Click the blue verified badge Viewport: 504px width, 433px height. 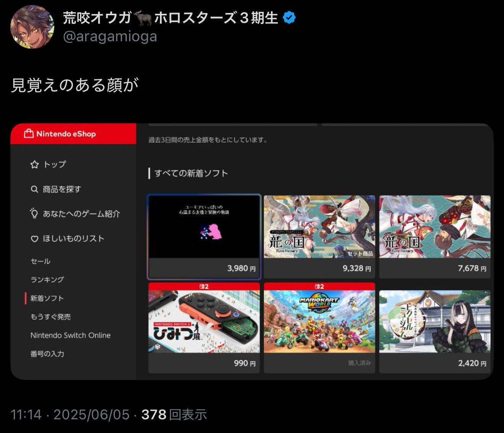289,18
